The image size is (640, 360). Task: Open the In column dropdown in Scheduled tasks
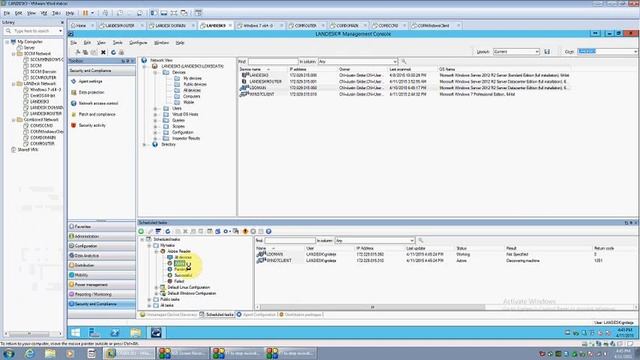click(411, 240)
